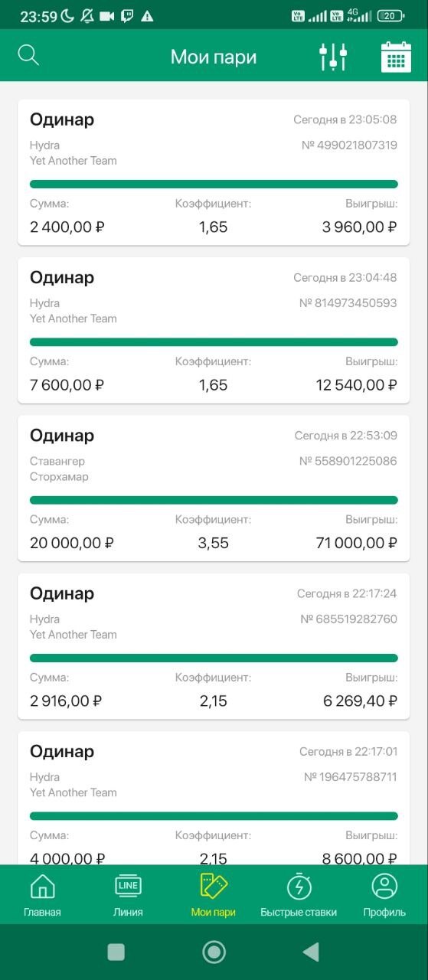Screen dimensions: 428x980
Task: Open bet № 196475788711 card
Action: (x=214, y=798)
